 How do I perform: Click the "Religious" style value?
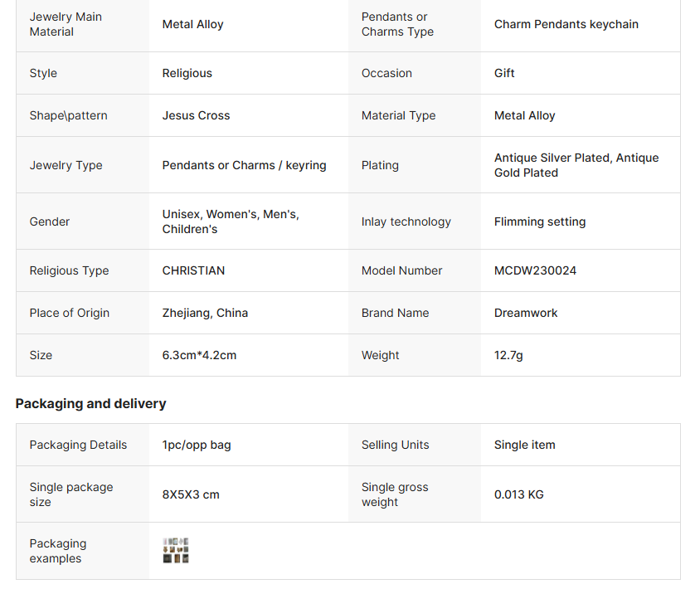click(187, 73)
